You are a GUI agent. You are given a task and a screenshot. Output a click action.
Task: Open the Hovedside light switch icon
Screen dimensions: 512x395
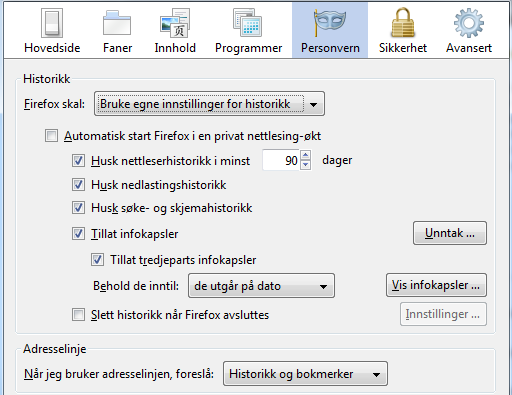coord(52,23)
